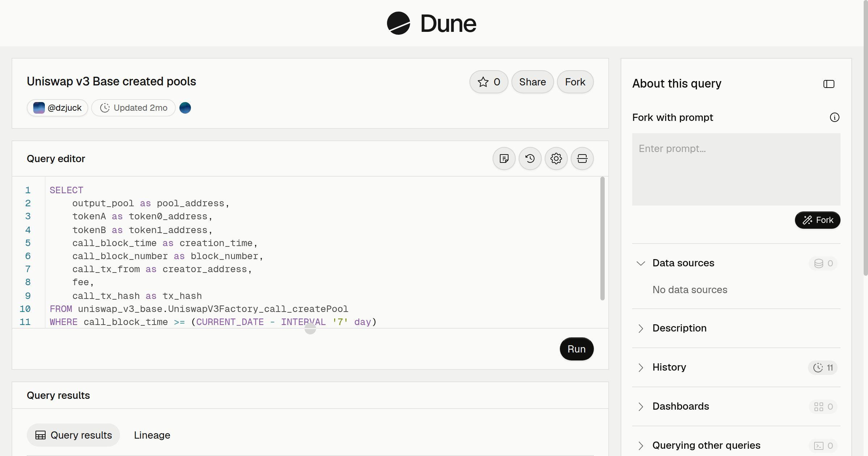Click 'UniswapV3Factory_call_createPool' table name

[x=258, y=309]
